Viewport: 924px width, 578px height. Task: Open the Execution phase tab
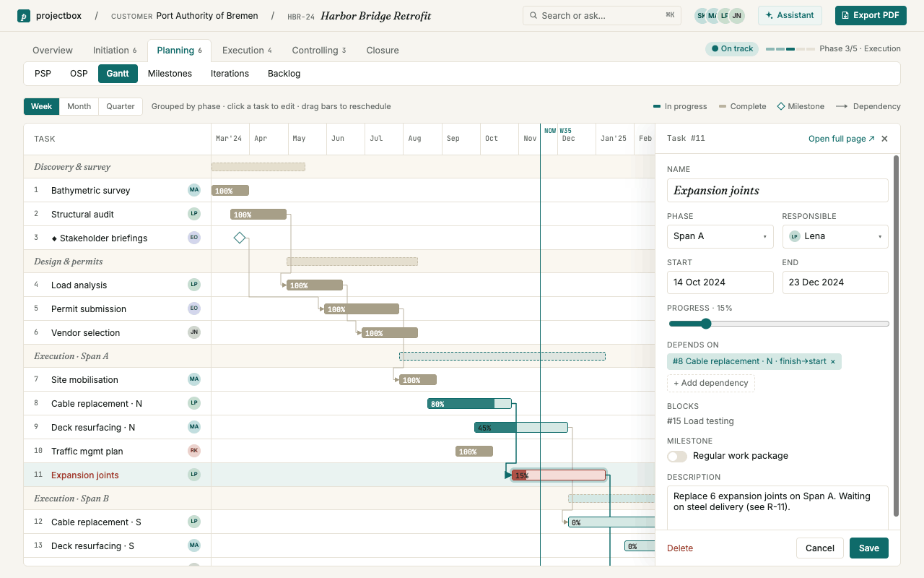[x=247, y=51]
